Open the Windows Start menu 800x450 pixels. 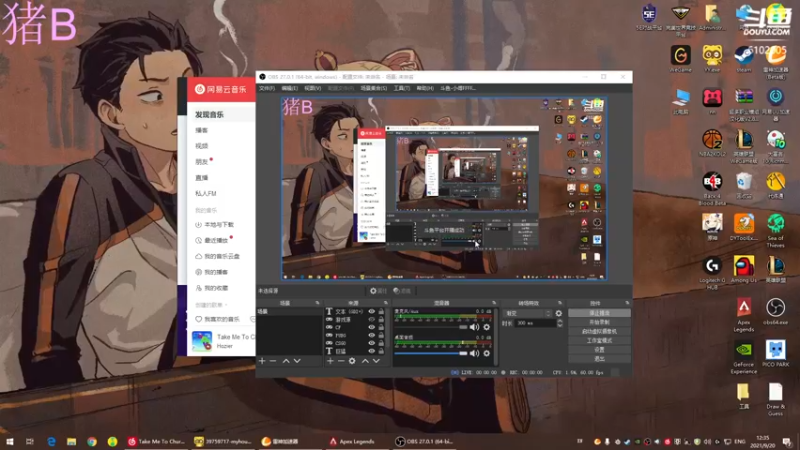click(9, 442)
